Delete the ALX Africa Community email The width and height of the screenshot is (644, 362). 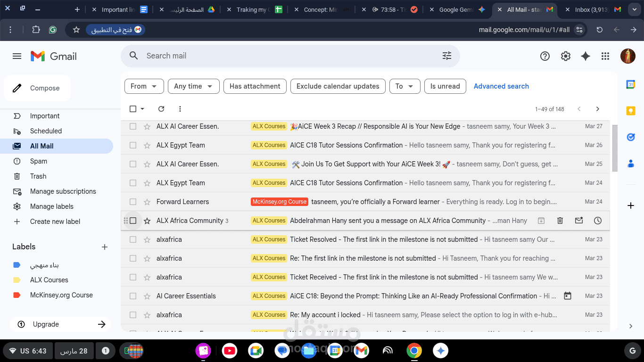[560, 221]
